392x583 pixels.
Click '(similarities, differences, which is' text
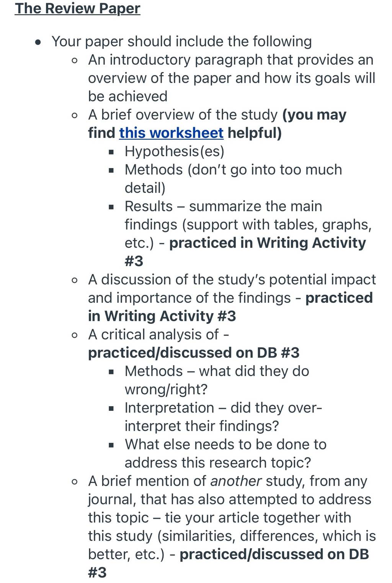coord(267,536)
